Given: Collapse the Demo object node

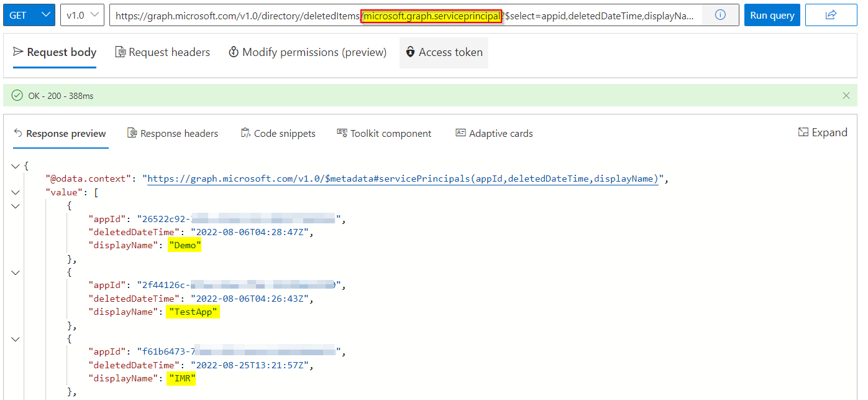Looking at the screenshot, I should coord(16,206).
